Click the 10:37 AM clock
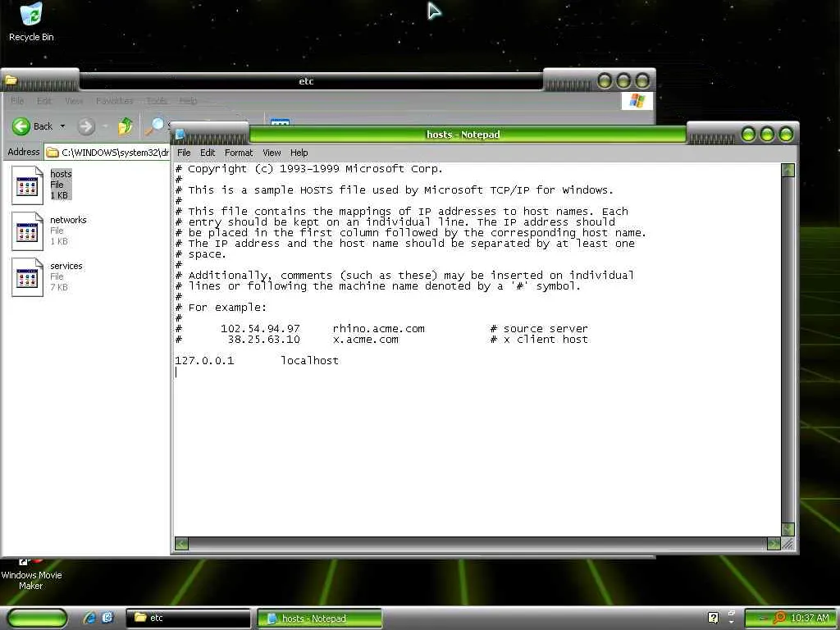The width and height of the screenshot is (840, 630). click(x=810, y=618)
